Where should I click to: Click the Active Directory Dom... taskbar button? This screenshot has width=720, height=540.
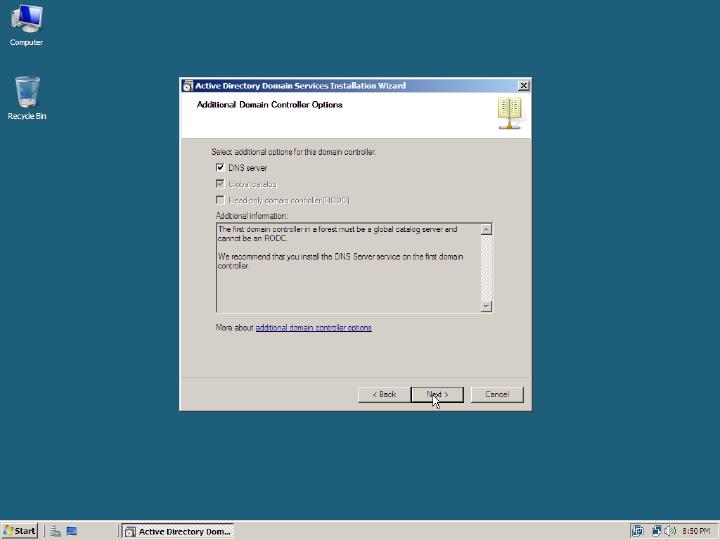click(178, 531)
